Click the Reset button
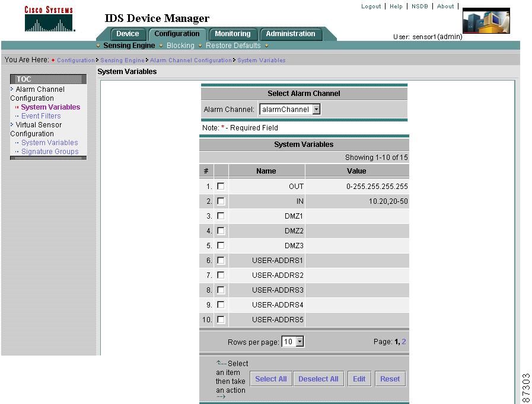Screen dimensions: 532x404 (390, 379)
